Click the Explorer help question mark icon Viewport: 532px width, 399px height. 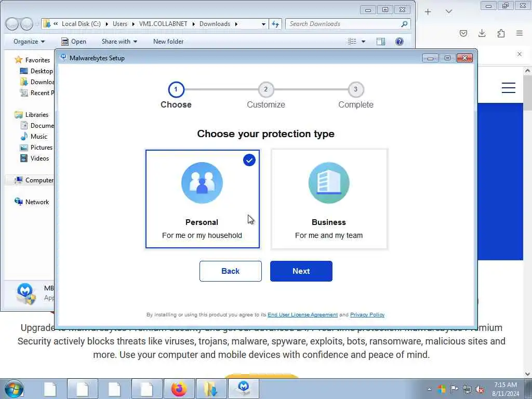[x=400, y=42]
